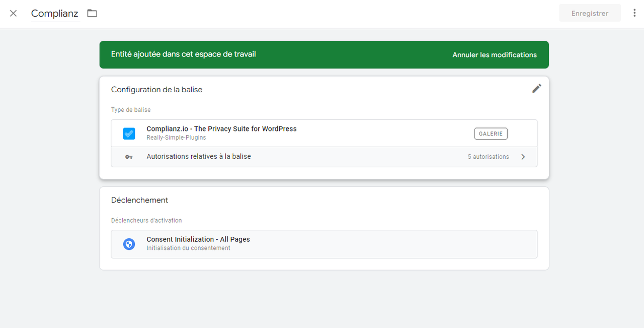Click the 'Type de balise' label
The image size is (644, 328).
coord(131,110)
